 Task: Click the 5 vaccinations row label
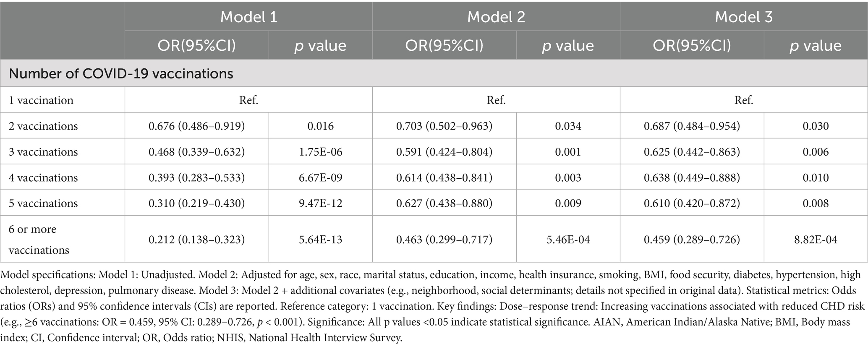[x=43, y=203]
